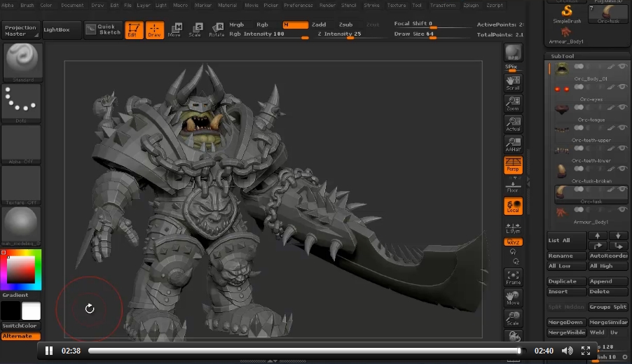
Task: Open the Alpha Off picker
Action: click(21, 144)
